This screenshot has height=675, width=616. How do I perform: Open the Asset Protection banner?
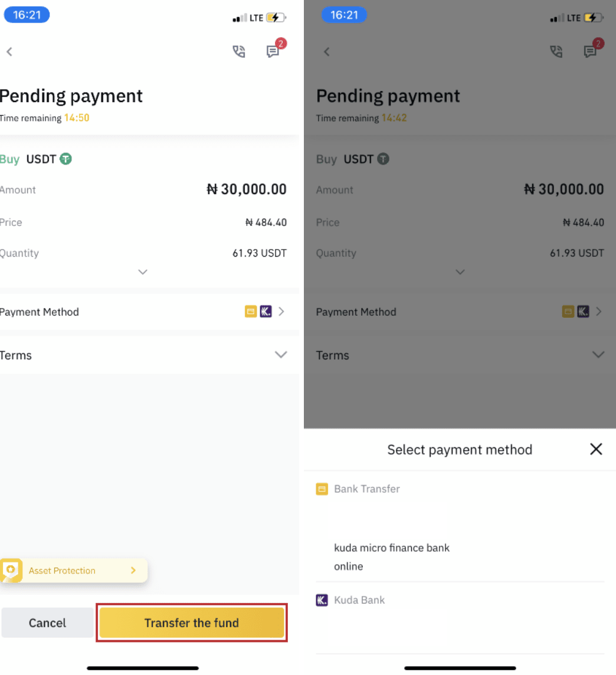coord(74,570)
